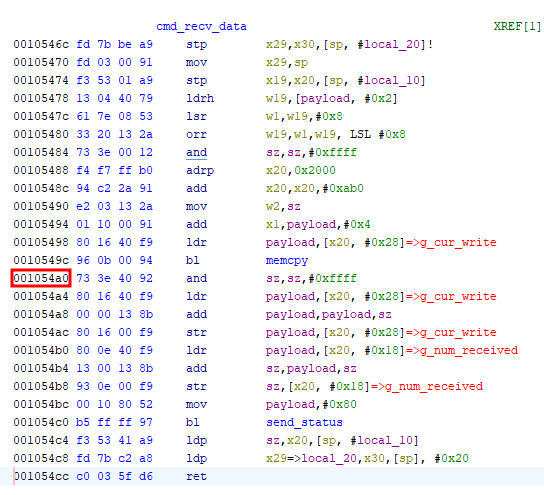The width and height of the screenshot is (544, 495).
Task: Select operand w2,sz
Action: point(283,206)
